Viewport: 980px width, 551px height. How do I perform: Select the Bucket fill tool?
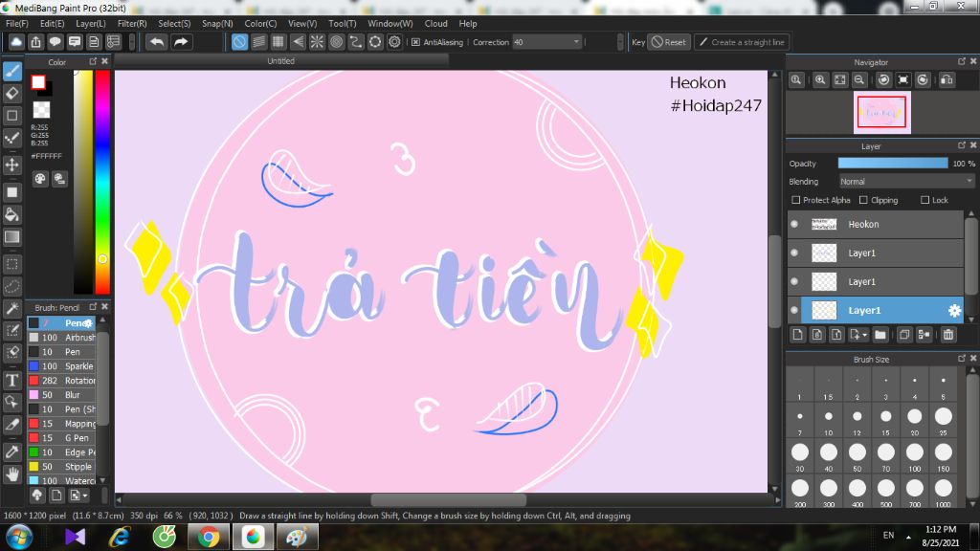coord(11,214)
